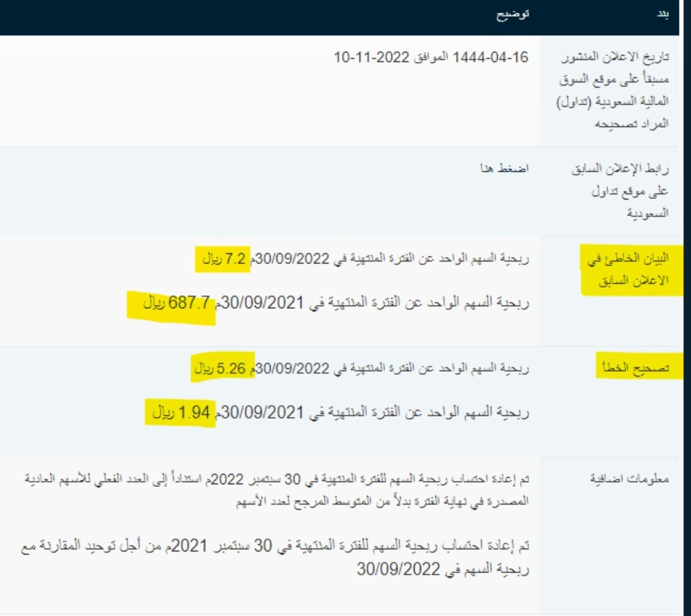Click the paragraph mentioning 30 سبتمبر 2022م

[277, 490]
